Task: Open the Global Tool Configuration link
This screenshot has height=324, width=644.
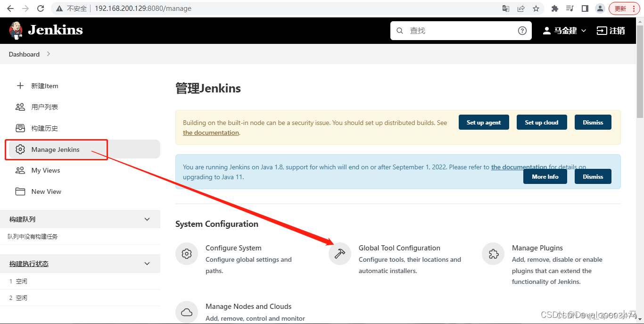Action: [x=399, y=248]
